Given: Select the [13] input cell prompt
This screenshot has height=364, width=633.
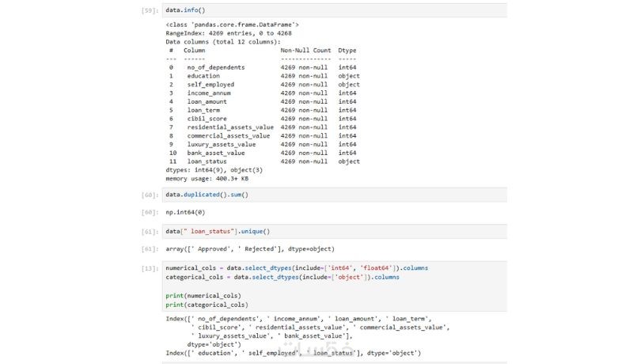Looking at the screenshot, I should (x=148, y=268).
